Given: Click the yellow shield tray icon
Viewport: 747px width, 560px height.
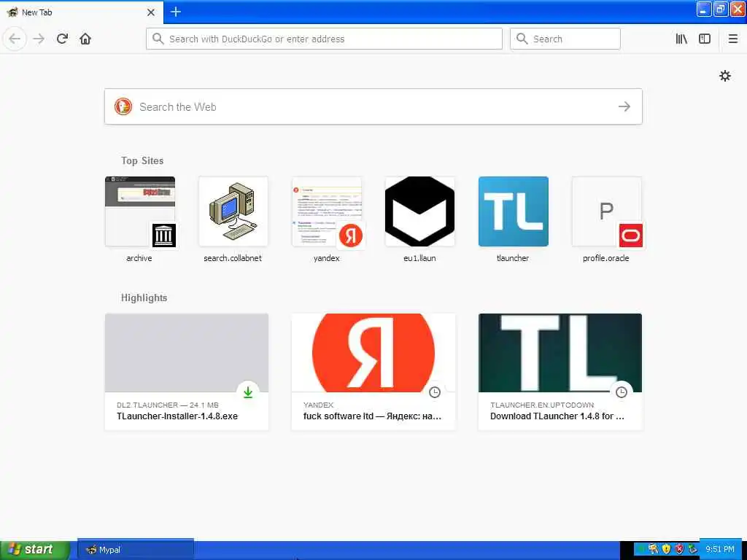Looking at the screenshot, I should pyautogui.click(x=667, y=549).
